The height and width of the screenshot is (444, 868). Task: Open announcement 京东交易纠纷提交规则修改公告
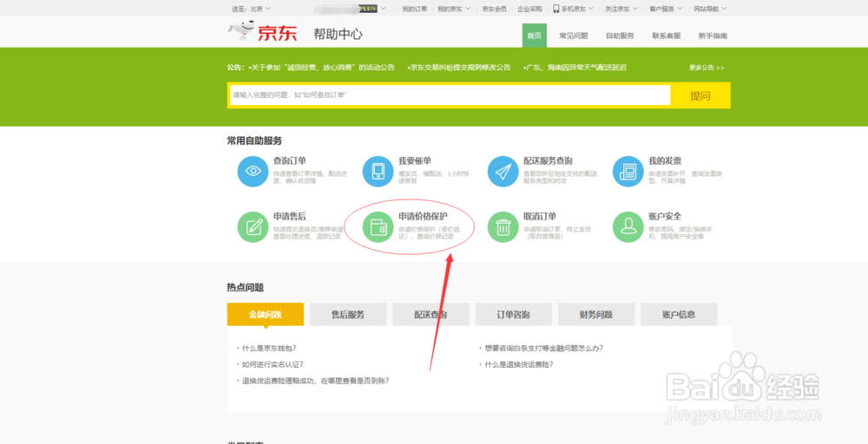(x=458, y=68)
